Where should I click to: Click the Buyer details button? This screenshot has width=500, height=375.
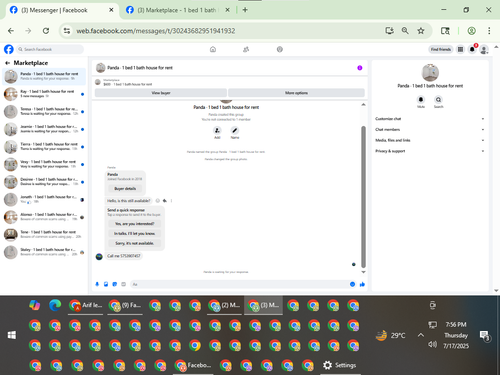[125, 189]
